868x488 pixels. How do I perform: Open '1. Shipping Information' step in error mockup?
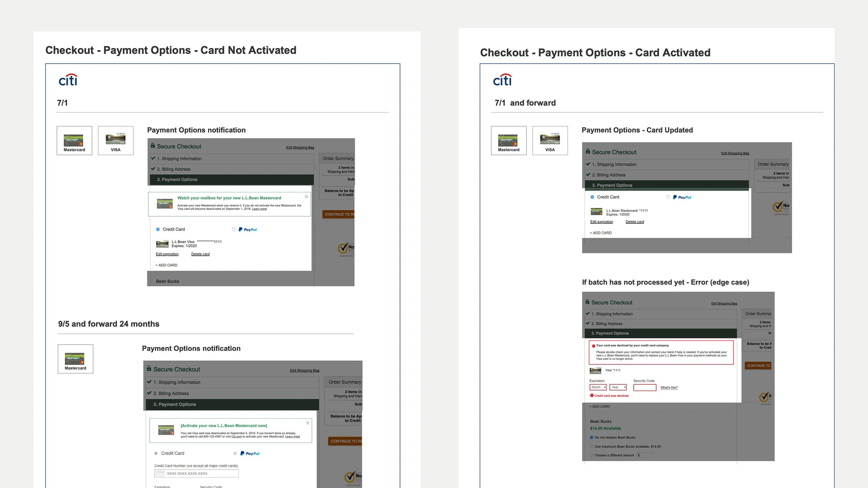pos(661,314)
